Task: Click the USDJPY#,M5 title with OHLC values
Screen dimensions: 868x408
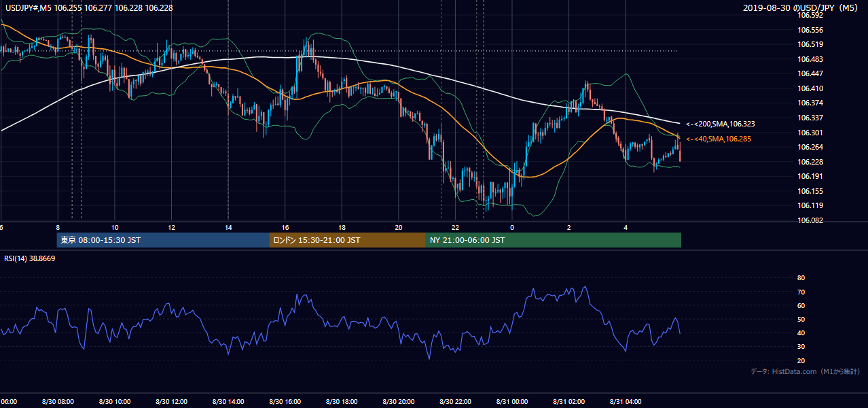Action: (x=88, y=7)
